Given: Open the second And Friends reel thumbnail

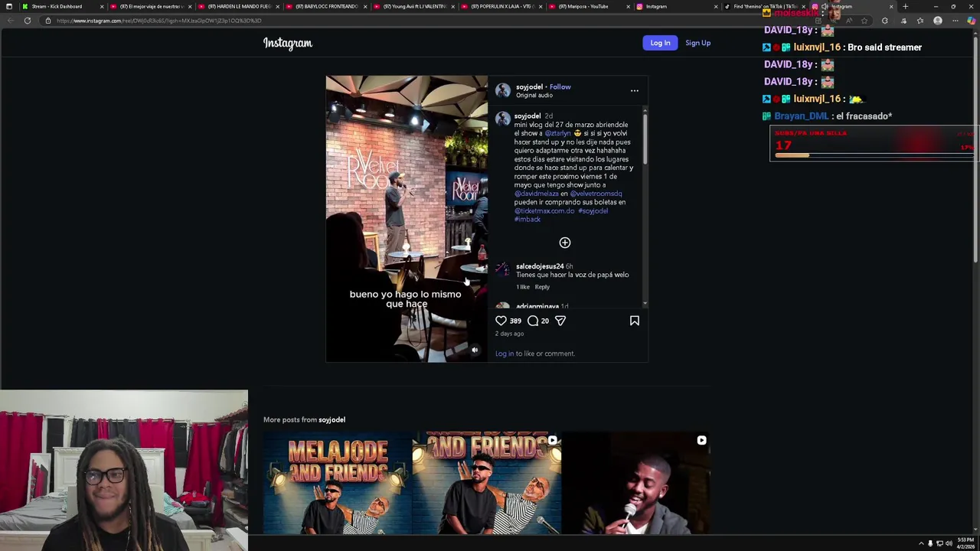Looking at the screenshot, I should tap(487, 483).
